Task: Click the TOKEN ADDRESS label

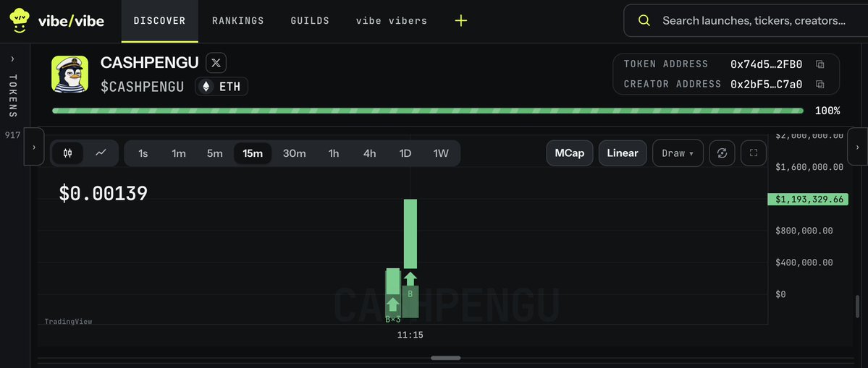Action: click(666, 64)
